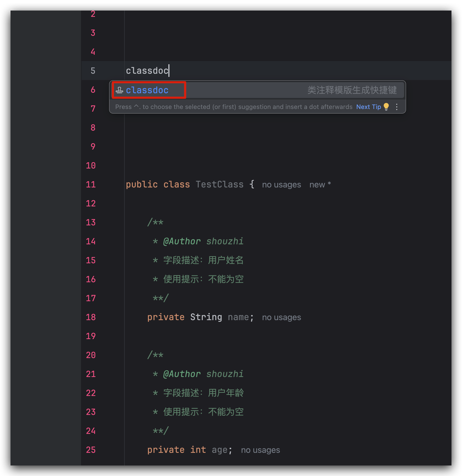Click the '**/' comment closer on line 24
The height and width of the screenshot is (476, 462).
tap(160, 431)
